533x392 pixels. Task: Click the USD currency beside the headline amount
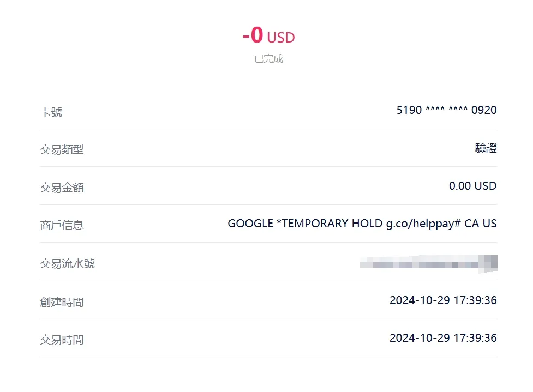281,38
